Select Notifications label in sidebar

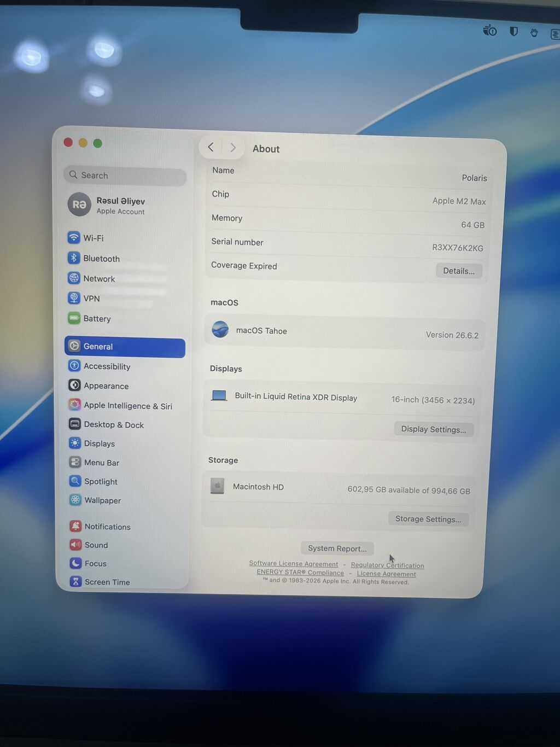point(108,527)
